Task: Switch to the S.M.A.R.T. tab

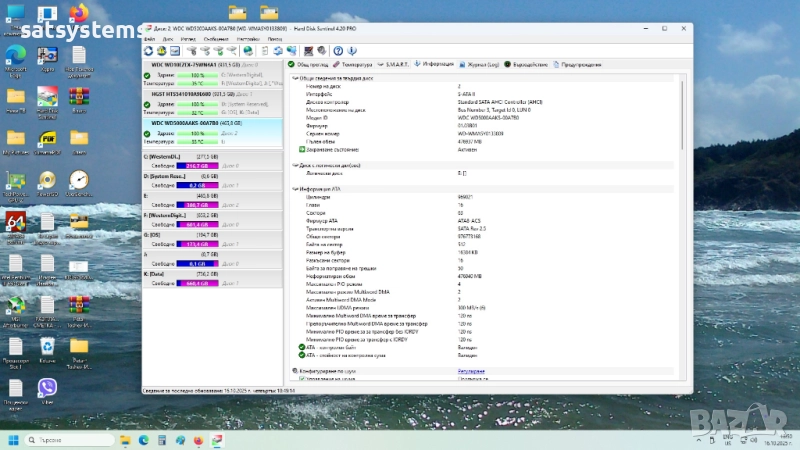Action: coord(391,64)
